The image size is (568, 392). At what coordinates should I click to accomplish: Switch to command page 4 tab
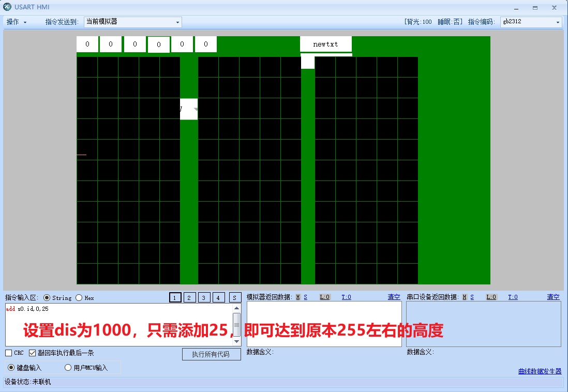click(x=218, y=297)
